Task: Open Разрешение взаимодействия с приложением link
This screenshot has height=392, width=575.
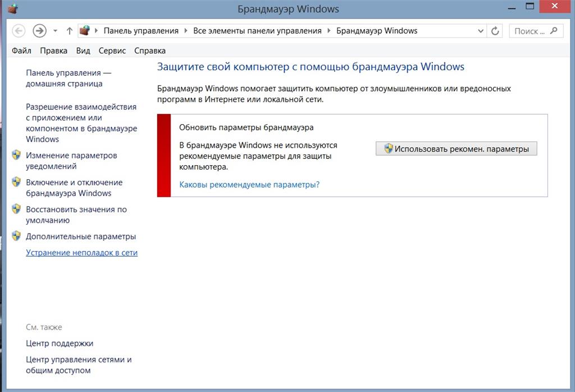Action: 81,123
